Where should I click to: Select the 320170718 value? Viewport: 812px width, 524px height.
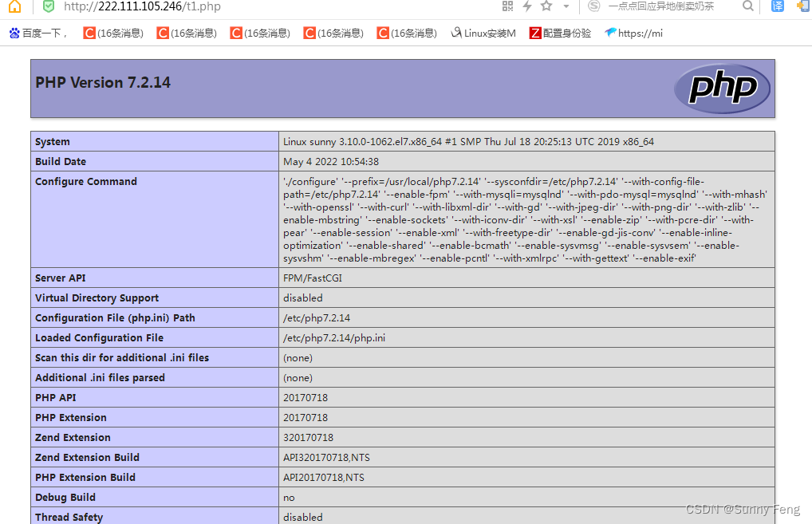click(308, 438)
